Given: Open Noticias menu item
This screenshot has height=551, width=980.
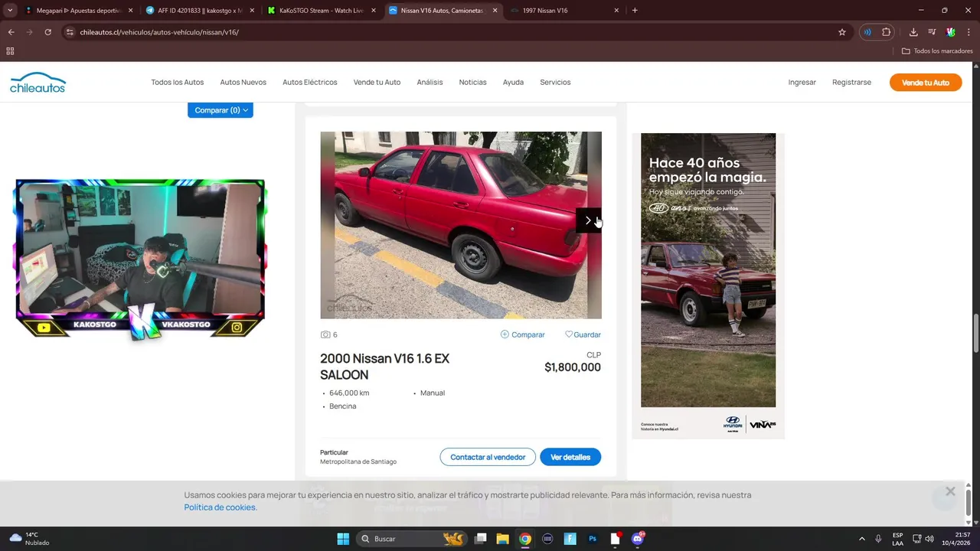Looking at the screenshot, I should (472, 82).
